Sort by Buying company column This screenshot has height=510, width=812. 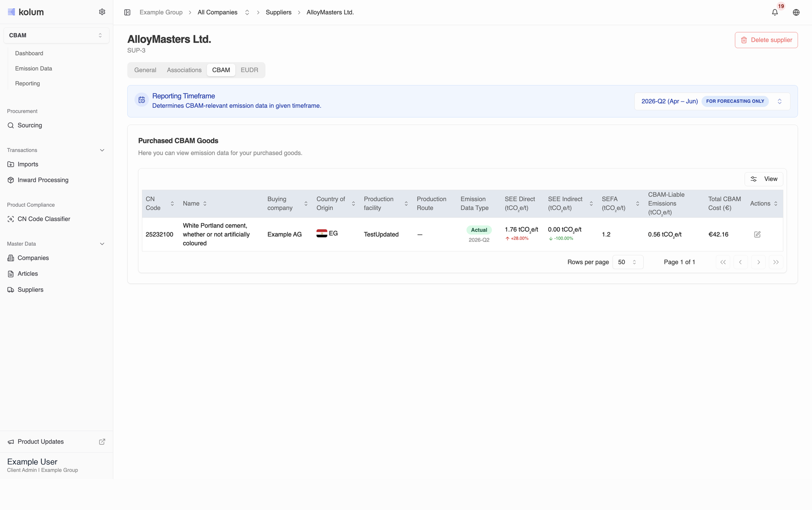tap(306, 203)
